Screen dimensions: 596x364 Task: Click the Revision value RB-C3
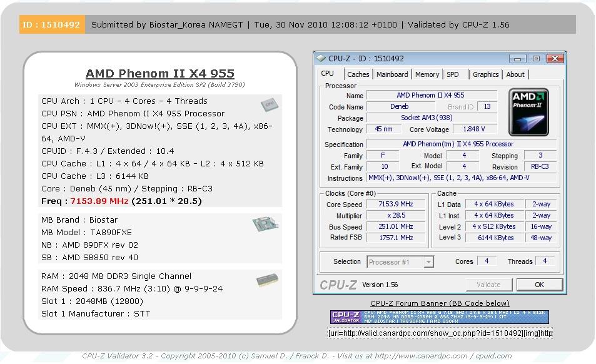(x=540, y=166)
